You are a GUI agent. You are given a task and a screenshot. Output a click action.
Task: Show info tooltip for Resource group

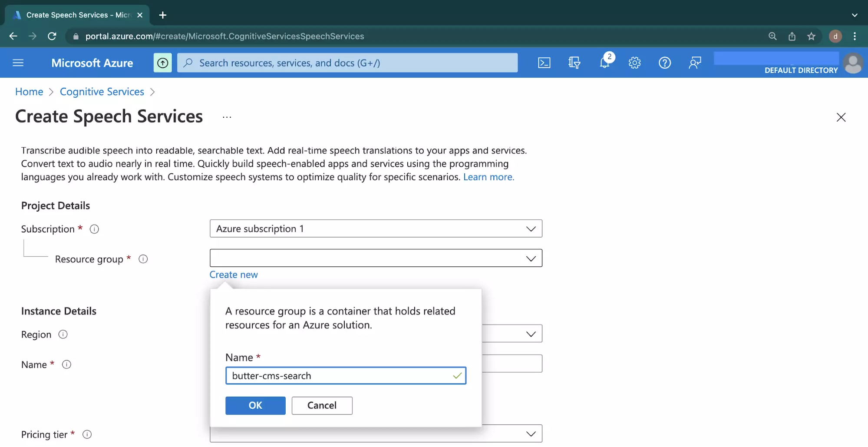[143, 259]
